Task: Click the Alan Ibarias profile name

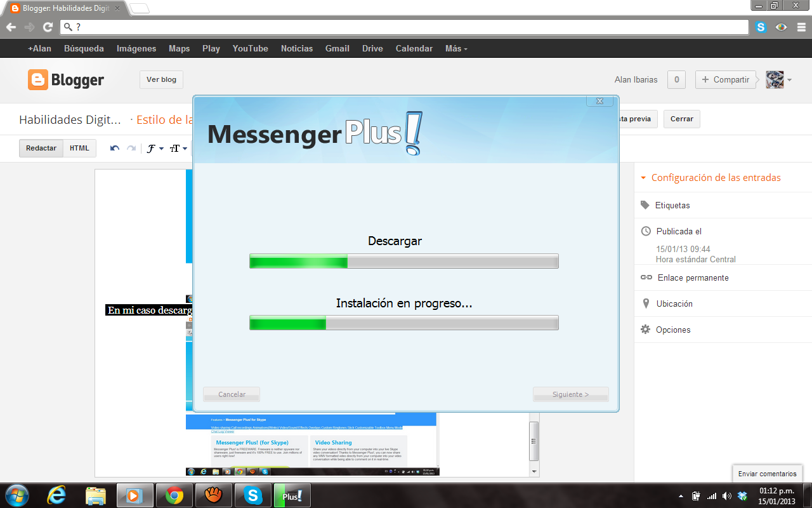Action: click(636, 80)
